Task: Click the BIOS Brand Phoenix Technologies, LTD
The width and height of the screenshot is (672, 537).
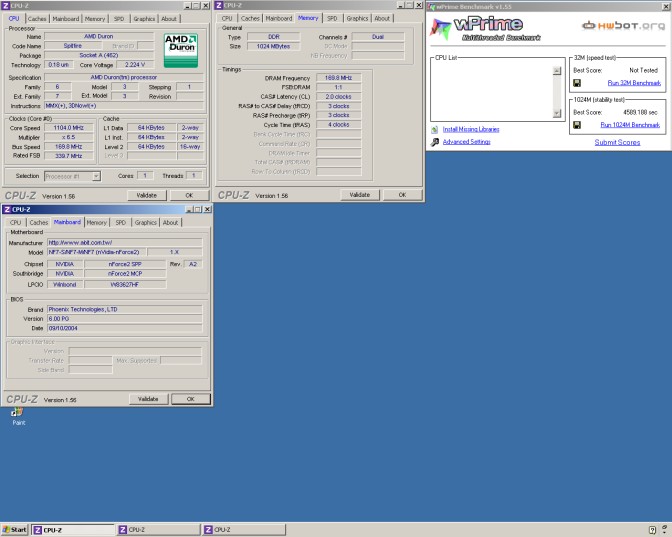Action: 124,309
